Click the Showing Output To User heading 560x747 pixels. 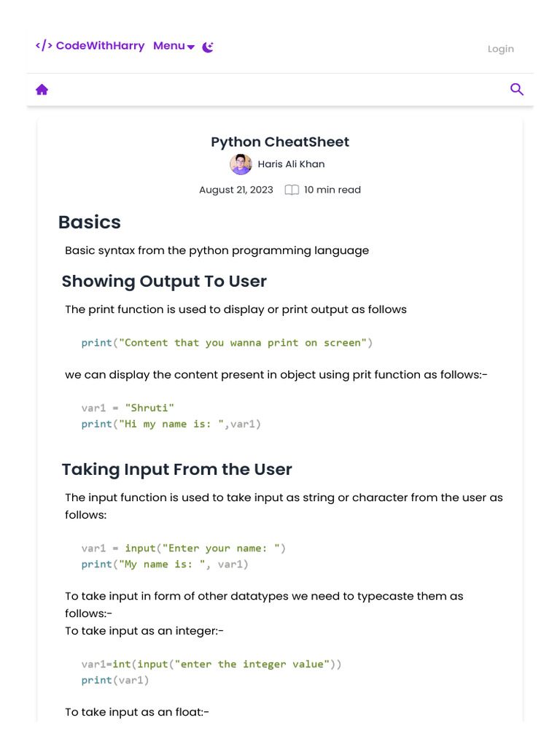(164, 282)
